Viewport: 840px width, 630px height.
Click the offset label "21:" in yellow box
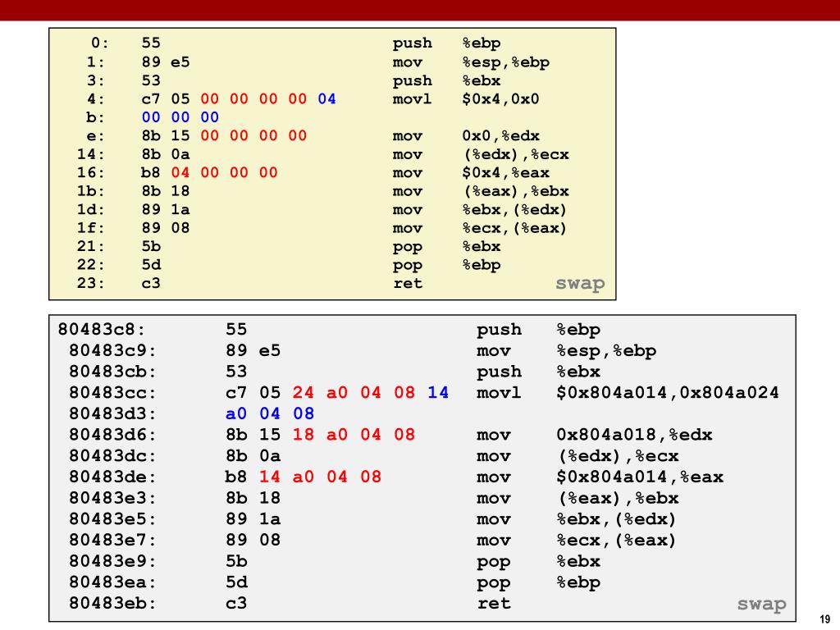tap(90, 246)
